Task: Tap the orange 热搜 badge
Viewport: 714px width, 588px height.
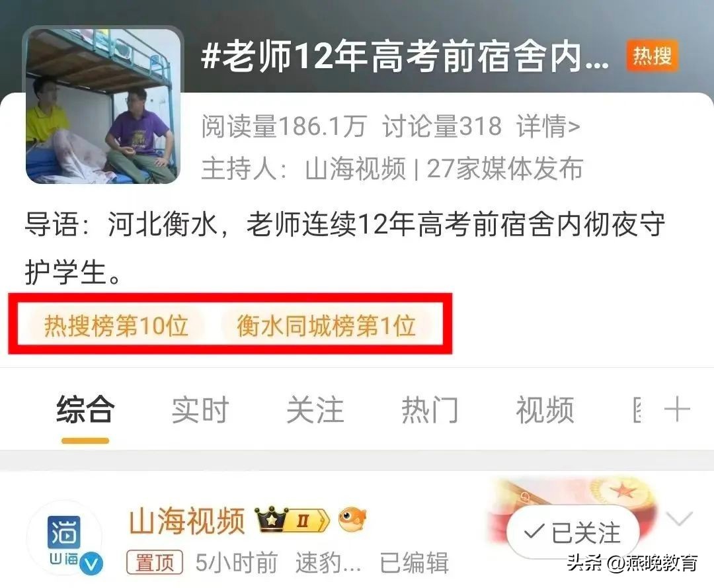Action: click(652, 56)
